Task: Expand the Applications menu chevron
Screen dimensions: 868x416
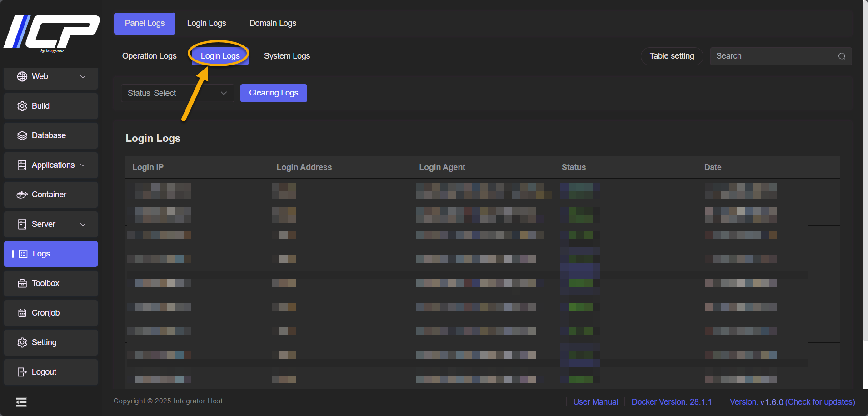Action: (x=83, y=165)
